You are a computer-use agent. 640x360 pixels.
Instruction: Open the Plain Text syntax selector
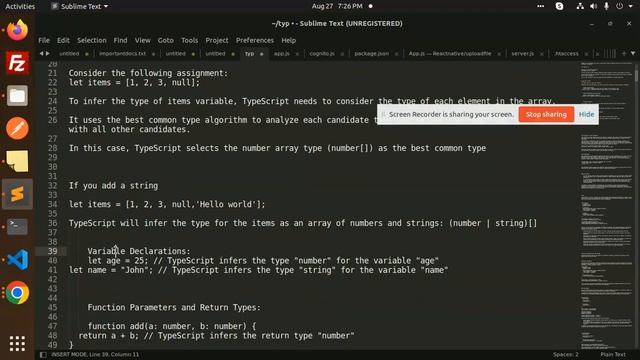613,355
